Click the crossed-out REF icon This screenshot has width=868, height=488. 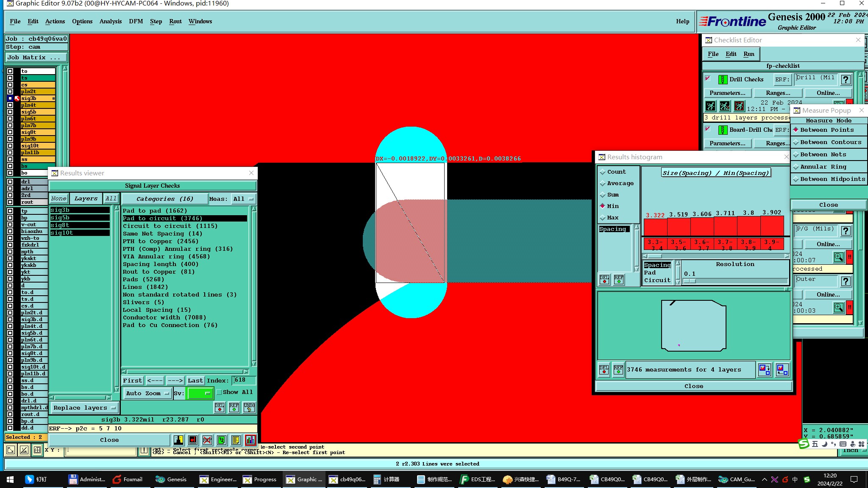207,440
